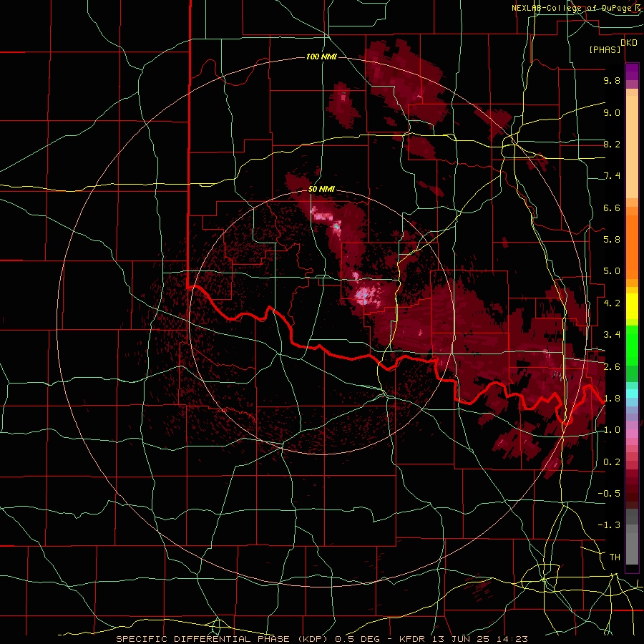644x644 pixels.
Task: Click the purple top segment of the color bar
Action: click(632, 72)
